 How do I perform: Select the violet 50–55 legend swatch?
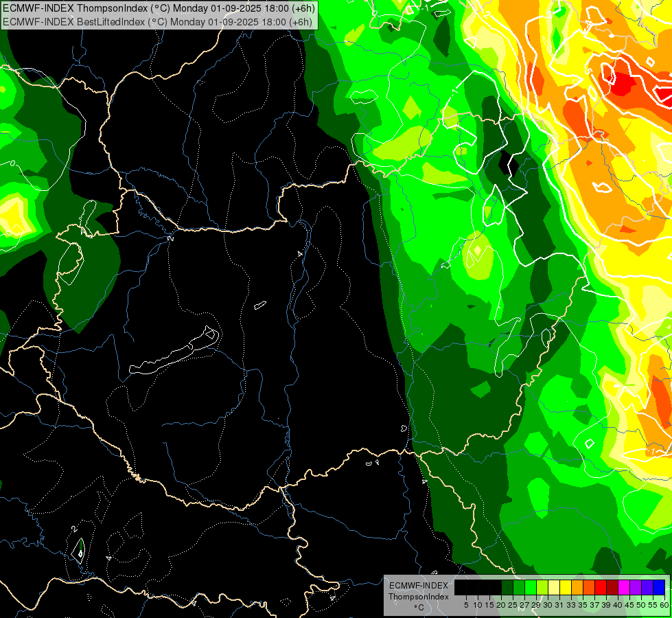pyautogui.click(x=647, y=587)
